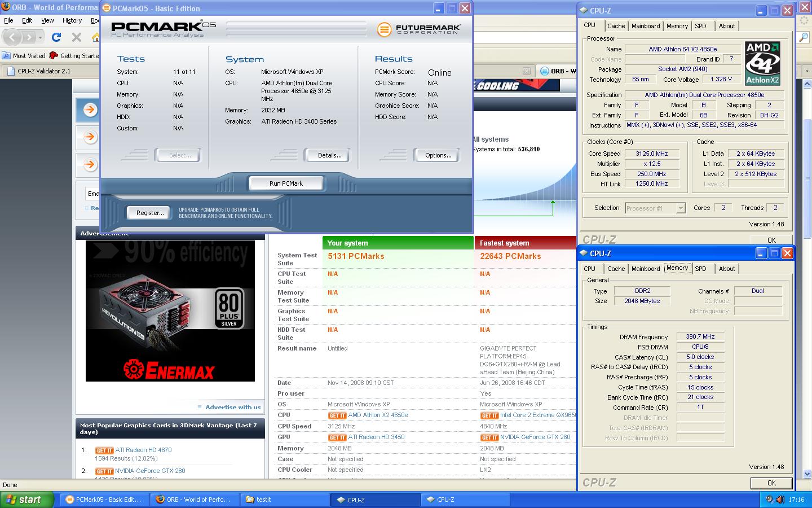
Task: Open Processor #1 selection dropdown
Action: coord(655,208)
